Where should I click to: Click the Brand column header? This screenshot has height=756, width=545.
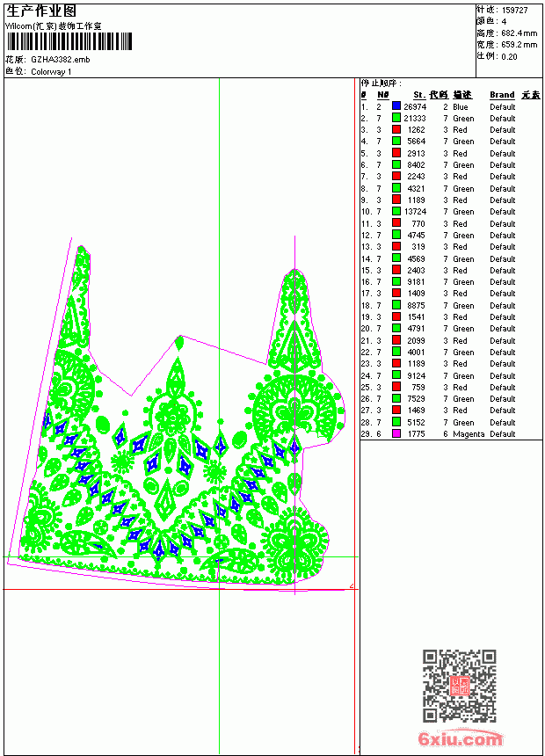[x=502, y=95]
